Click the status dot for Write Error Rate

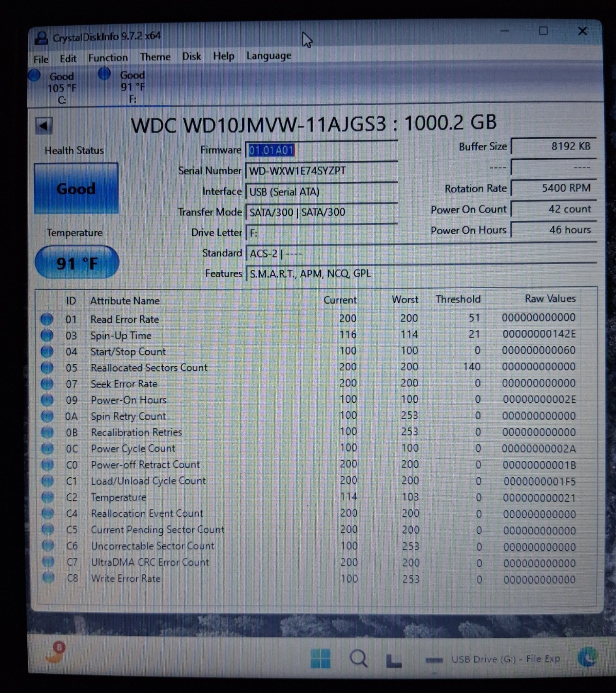click(x=48, y=578)
